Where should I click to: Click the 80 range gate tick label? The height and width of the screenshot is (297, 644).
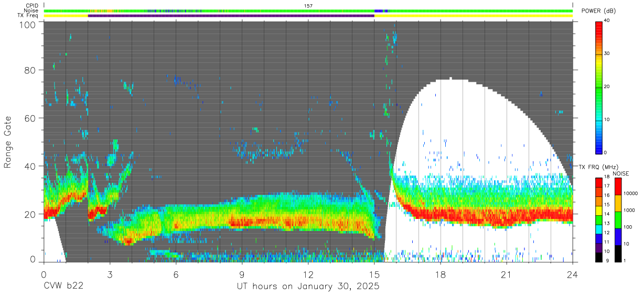30,70
